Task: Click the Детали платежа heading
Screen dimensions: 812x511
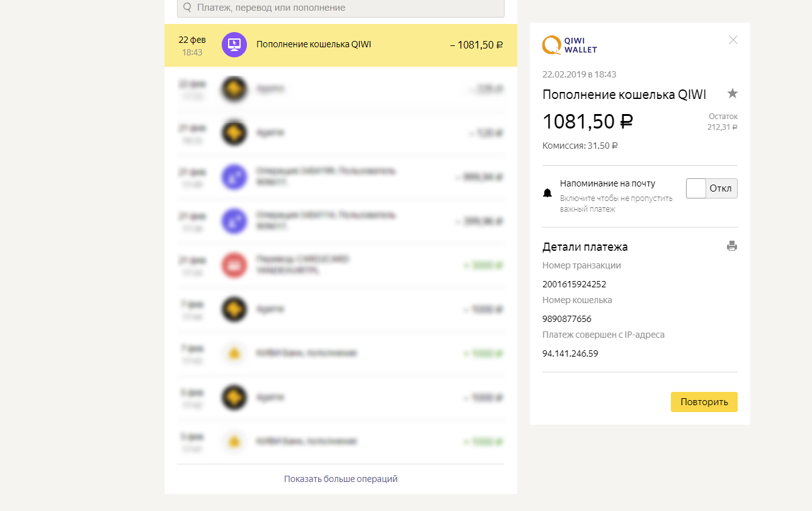Action: (585, 247)
